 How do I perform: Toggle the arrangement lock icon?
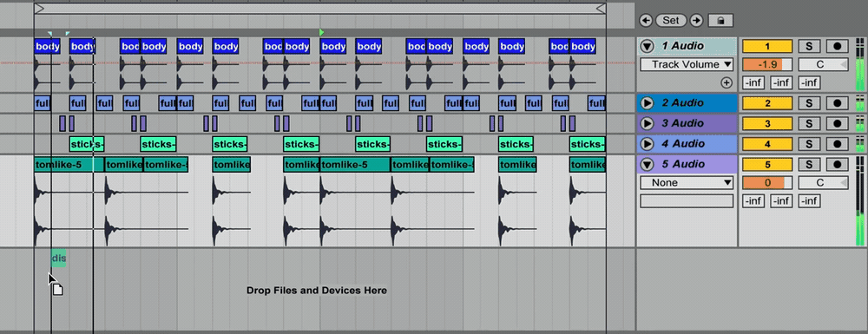[x=720, y=21]
